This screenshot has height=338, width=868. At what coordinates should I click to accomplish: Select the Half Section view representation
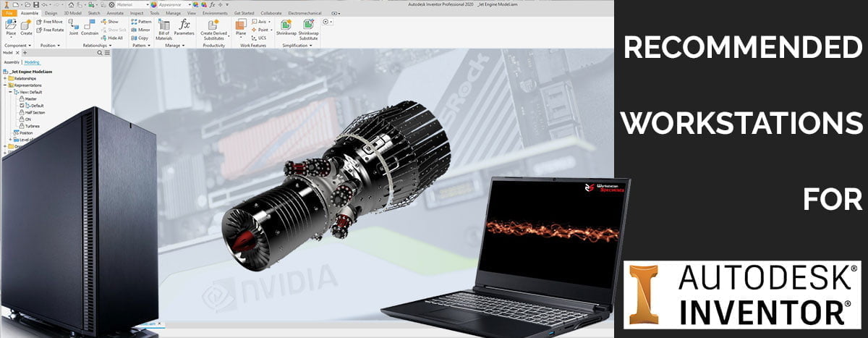(x=33, y=112)
